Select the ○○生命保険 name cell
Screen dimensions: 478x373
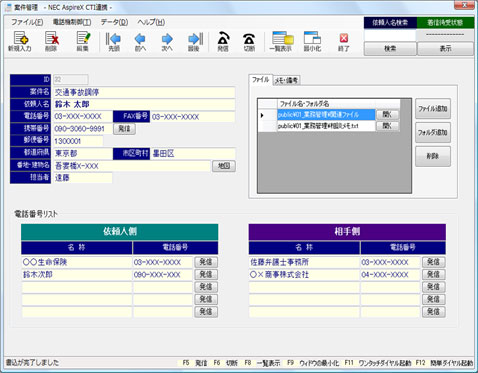77,262
